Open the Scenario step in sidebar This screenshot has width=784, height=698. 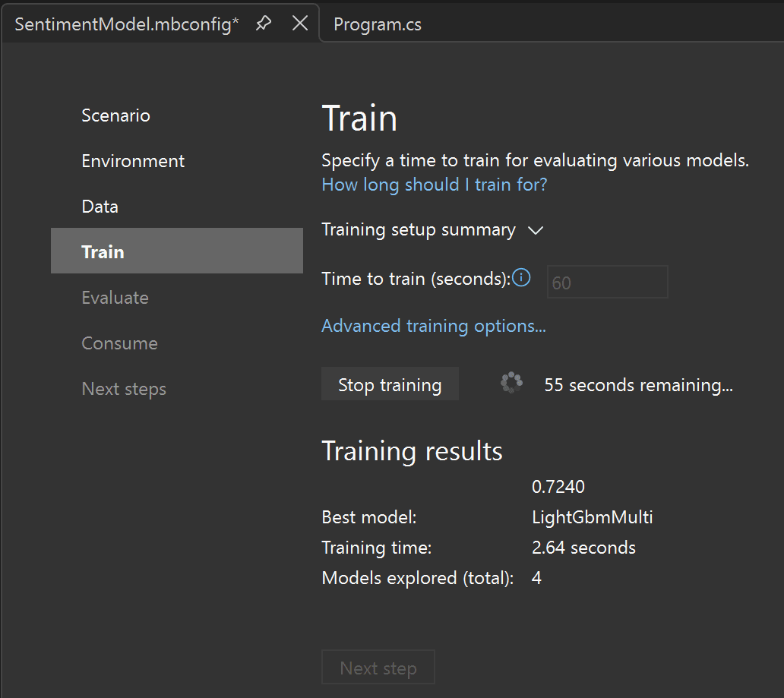(115, 115)
